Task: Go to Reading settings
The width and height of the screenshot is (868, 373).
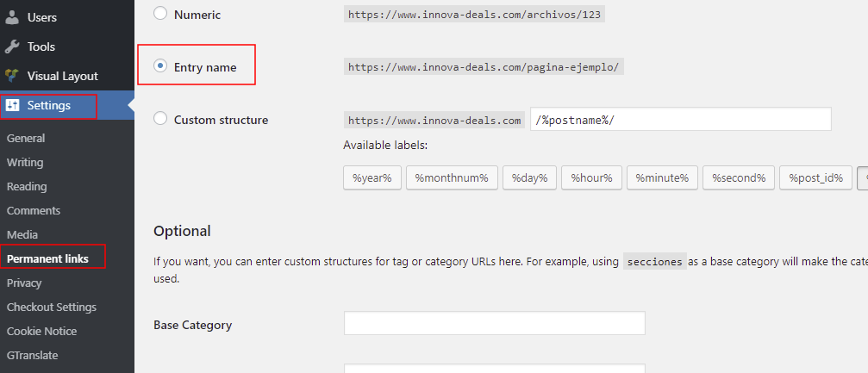Action: click(x=27, y=186)
